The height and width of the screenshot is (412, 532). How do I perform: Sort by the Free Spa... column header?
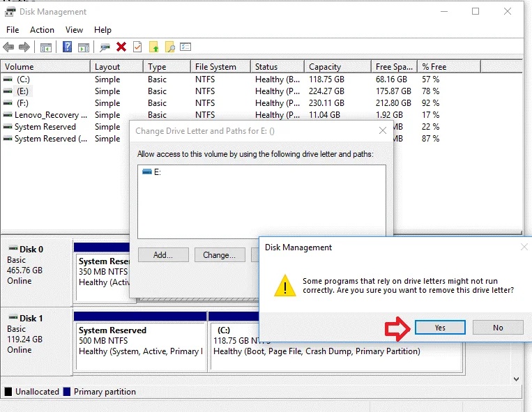coord(394,67)
